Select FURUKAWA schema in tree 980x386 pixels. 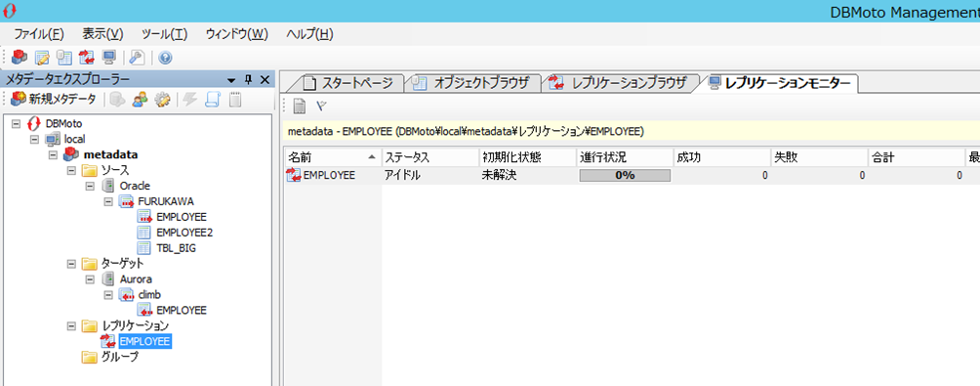166,201
